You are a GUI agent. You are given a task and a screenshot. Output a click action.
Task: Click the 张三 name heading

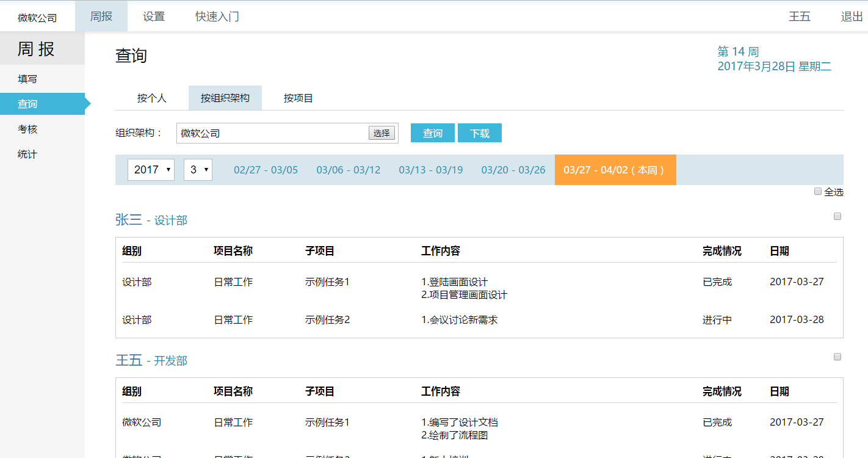(x=129, y=220)
